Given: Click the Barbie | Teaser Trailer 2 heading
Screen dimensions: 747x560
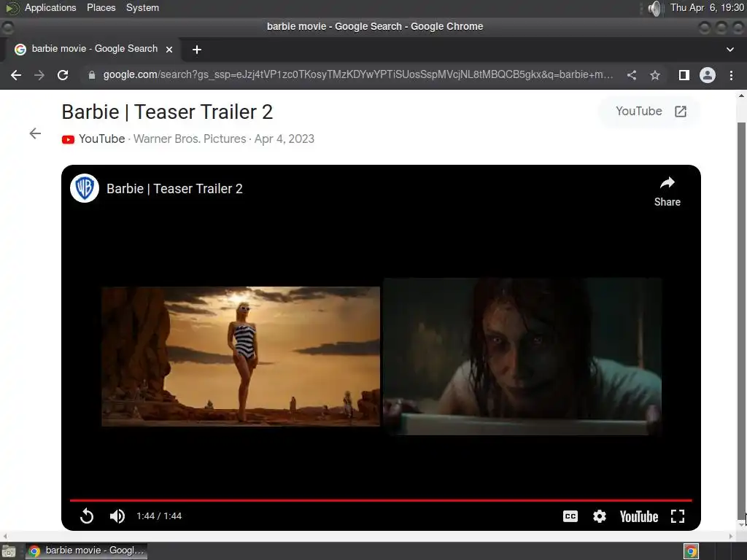Looking at the screenshot, I should tap(167, 112).
